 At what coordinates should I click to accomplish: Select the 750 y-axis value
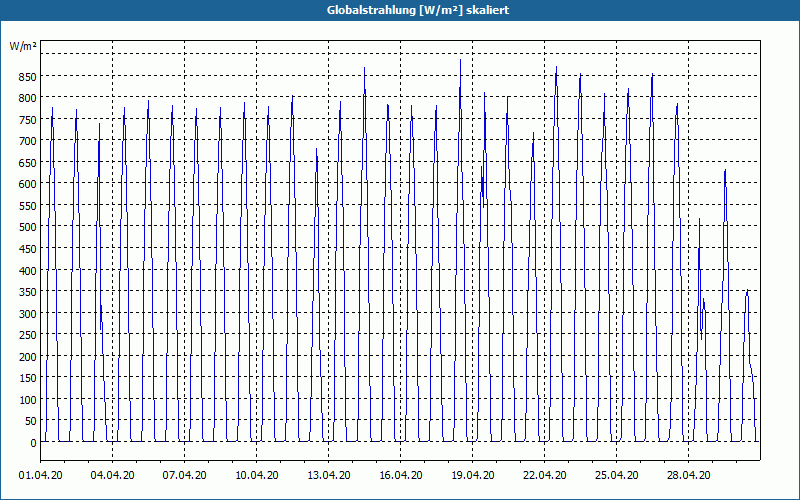28,120
